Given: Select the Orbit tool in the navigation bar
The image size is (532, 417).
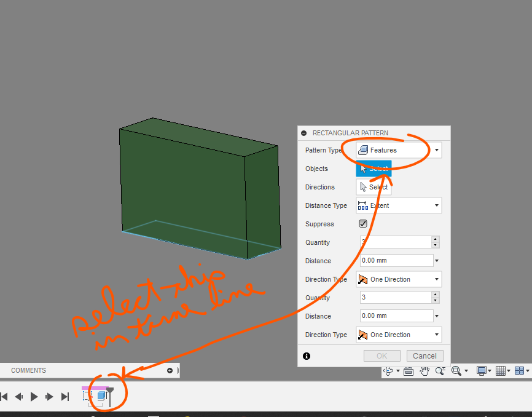Looking at the screenshot, I should [x=388, y=371].
